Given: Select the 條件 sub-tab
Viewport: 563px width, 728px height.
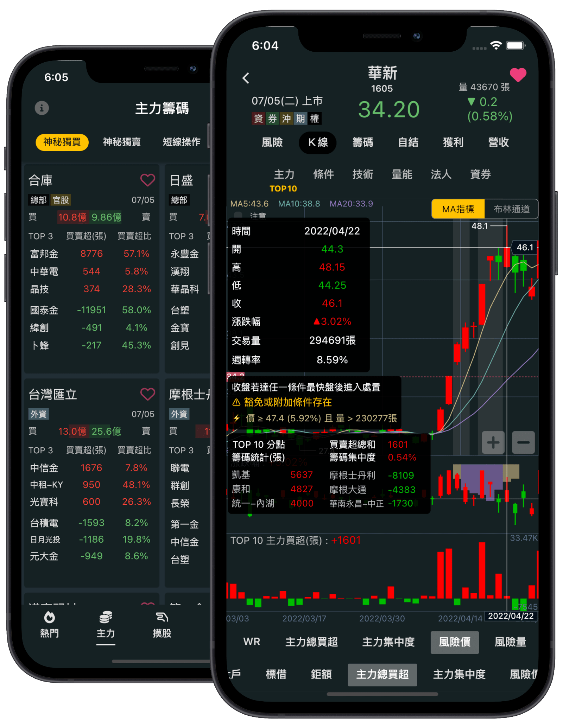Looking at the screenshot, I should 323,174.
